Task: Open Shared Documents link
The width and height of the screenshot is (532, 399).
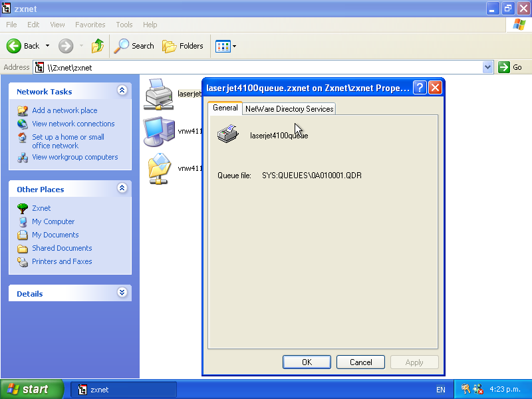Action: 62,248
